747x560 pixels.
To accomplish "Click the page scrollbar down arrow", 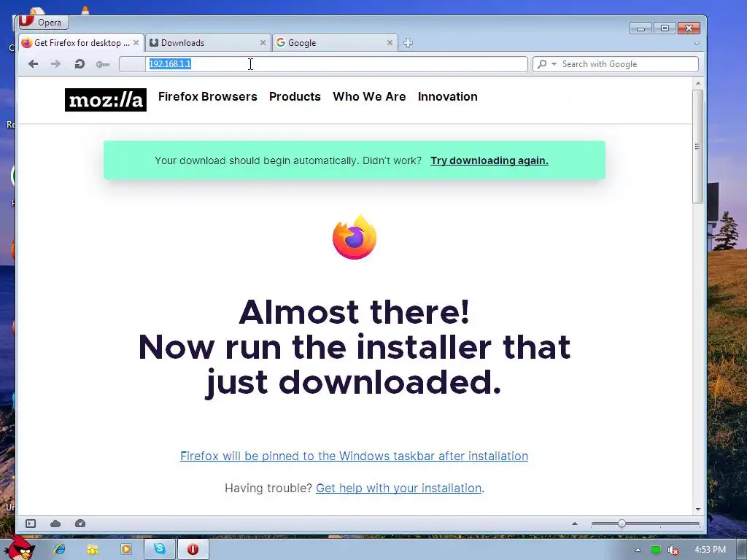I will pyautogui.click(x=698, y=510).
